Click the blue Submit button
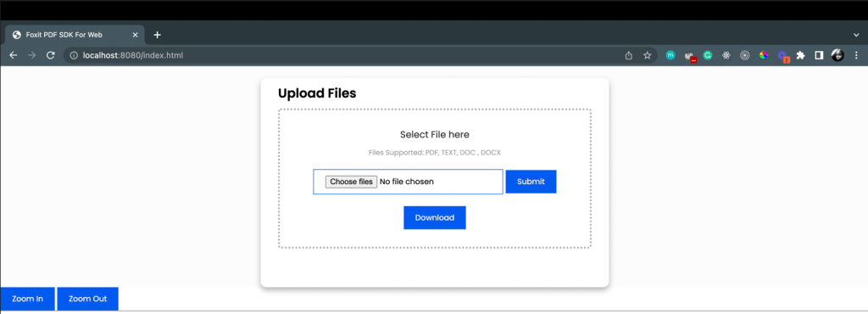This screenshot has height=314, width=868. [x=531, y=182]
